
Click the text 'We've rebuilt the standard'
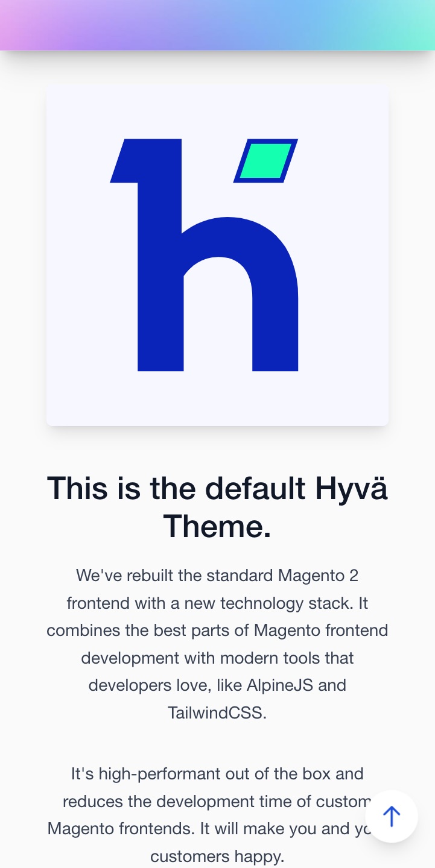(175, 576)
